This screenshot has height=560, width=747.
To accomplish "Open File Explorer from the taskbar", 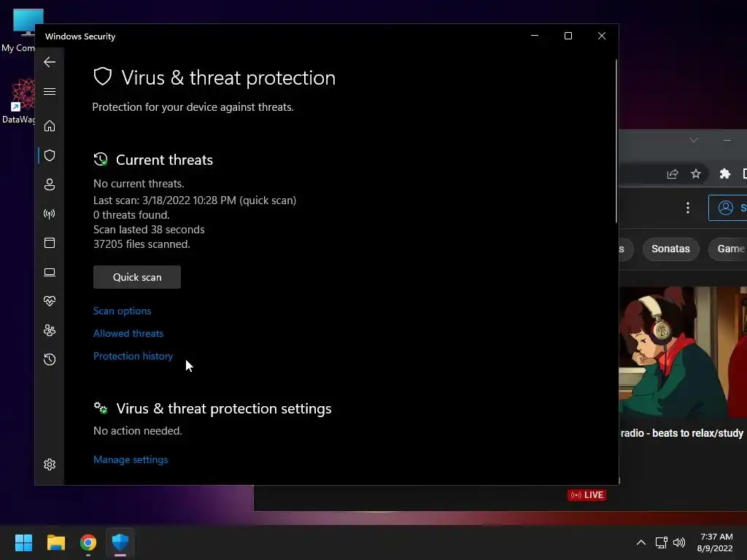I will click(x=55, y=542).
